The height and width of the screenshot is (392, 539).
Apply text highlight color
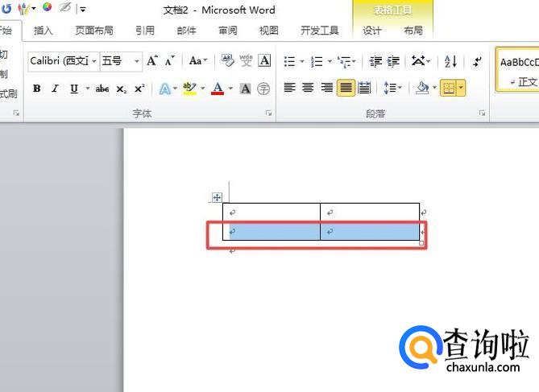[x=189, y=89]
